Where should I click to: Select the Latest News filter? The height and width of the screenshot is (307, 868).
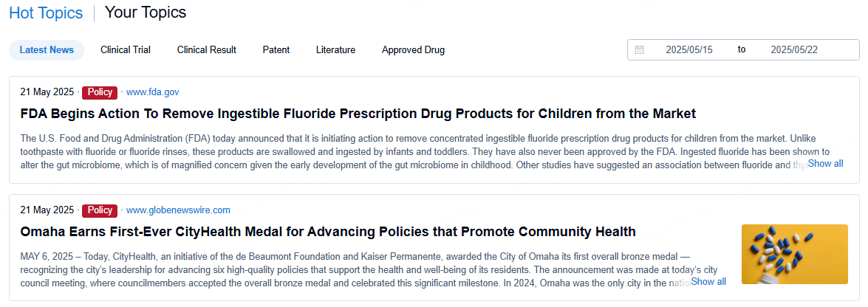(x=47, y=50)
